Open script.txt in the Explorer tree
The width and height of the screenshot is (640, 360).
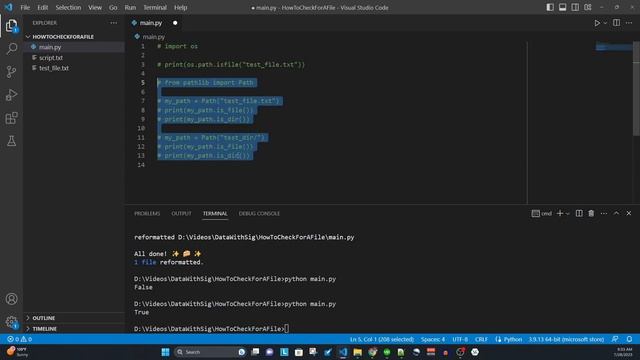point(74,58)
